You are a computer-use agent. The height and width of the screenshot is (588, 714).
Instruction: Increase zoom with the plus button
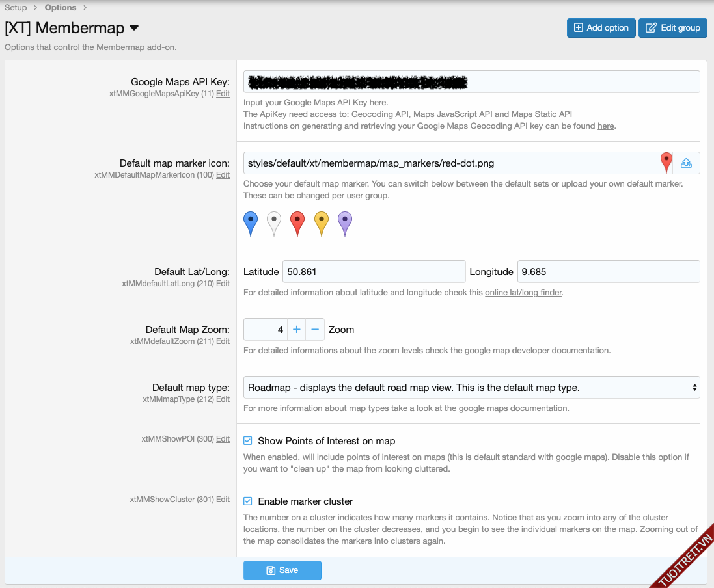pos(297,330)
